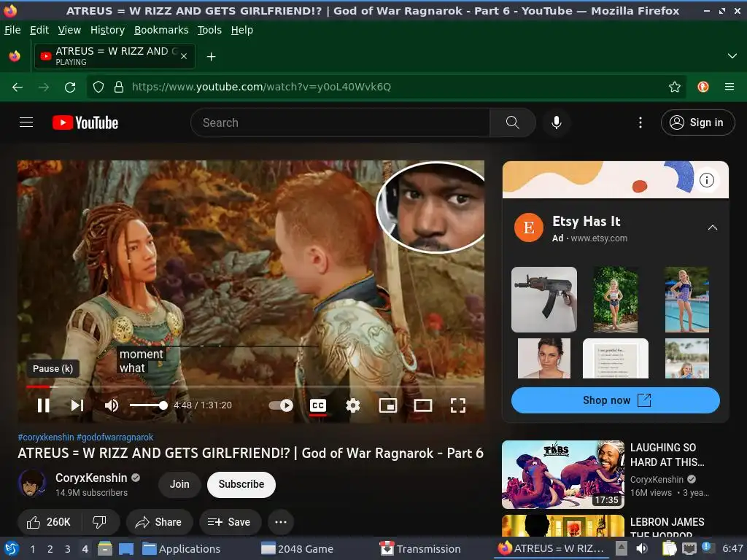Screen dimensions: 747x560
Task: Search with your voice microphone
Action: pyautogui.click(x=556, y=122)
